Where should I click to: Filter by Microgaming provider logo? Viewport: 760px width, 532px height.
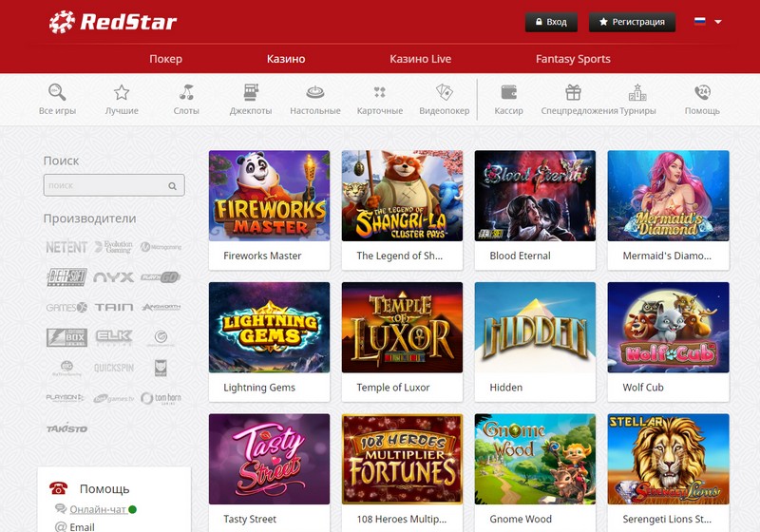pos(161,247)
